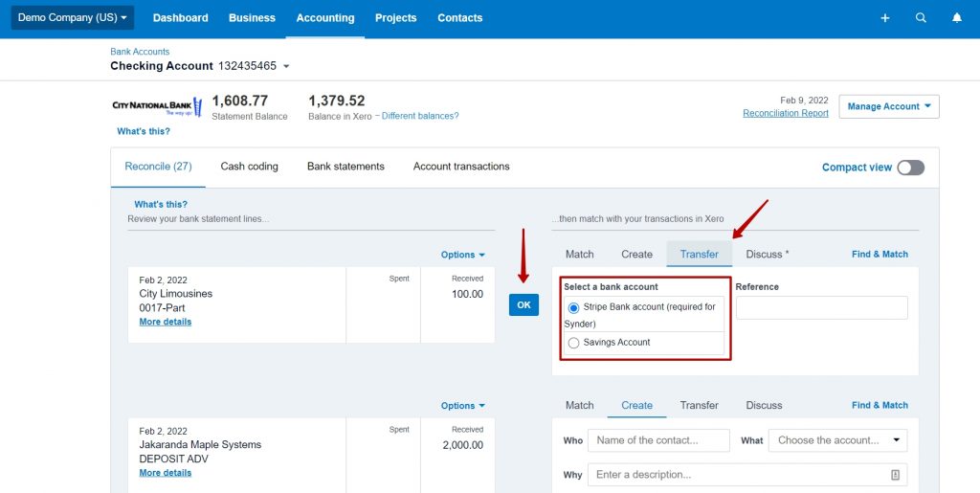Open the Reconciliation Report link
This screenshot has width=980, height=493.
click(786, 113)
